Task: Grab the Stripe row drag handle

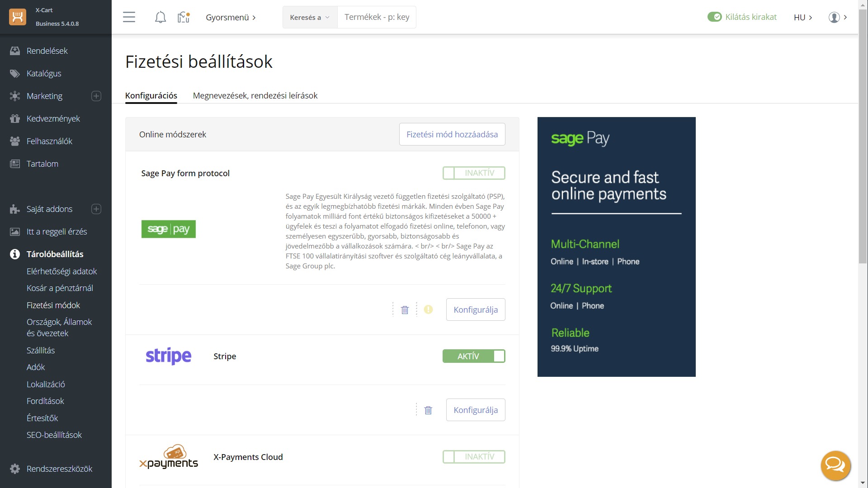Action: pos(416,410)
